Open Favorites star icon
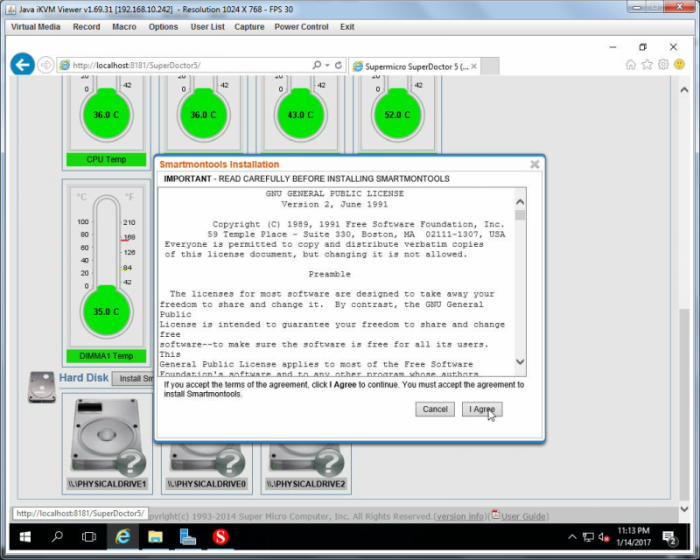 (x=647, y=65)
